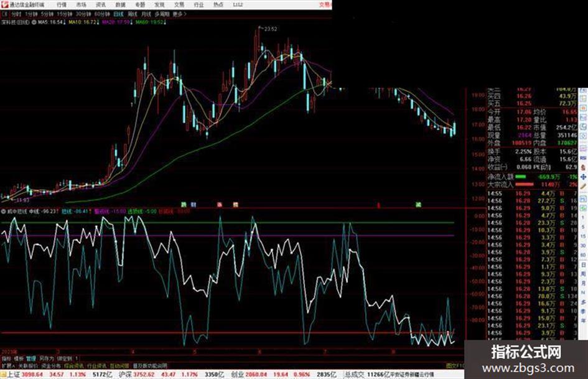Open the 模板 tab at bottom
The width and height of the screenshot is (588, 379).
click(x=19, y=358)
